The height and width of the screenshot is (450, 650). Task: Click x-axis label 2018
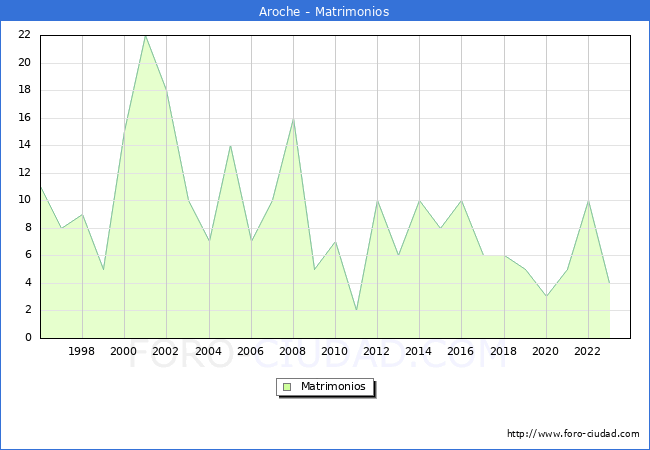[503, 351]
